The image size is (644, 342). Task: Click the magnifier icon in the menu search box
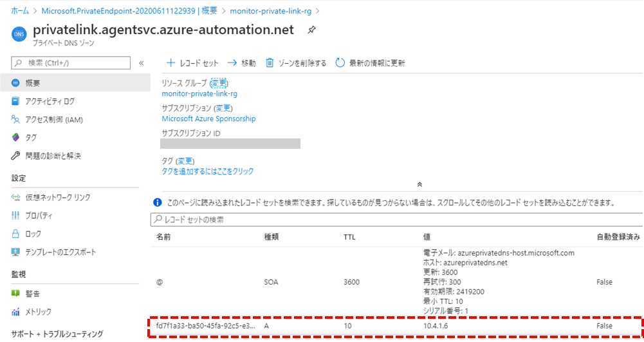click(x=19, y=63)
